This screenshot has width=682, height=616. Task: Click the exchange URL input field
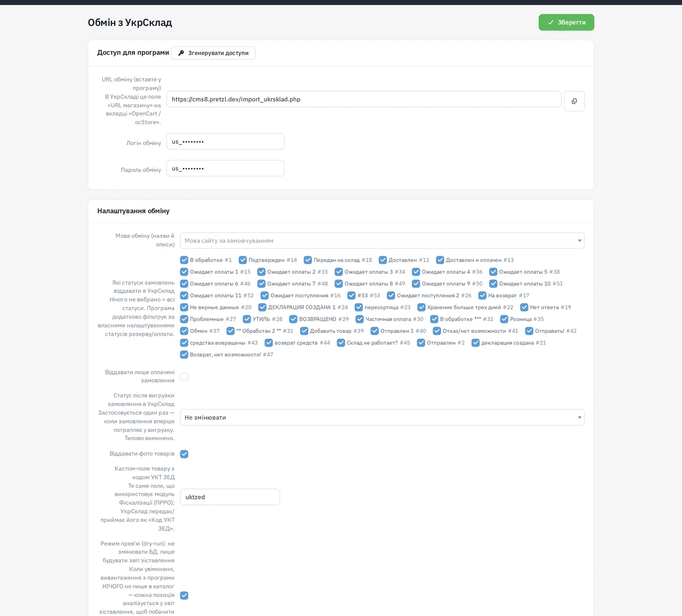[x=364, y=99]
